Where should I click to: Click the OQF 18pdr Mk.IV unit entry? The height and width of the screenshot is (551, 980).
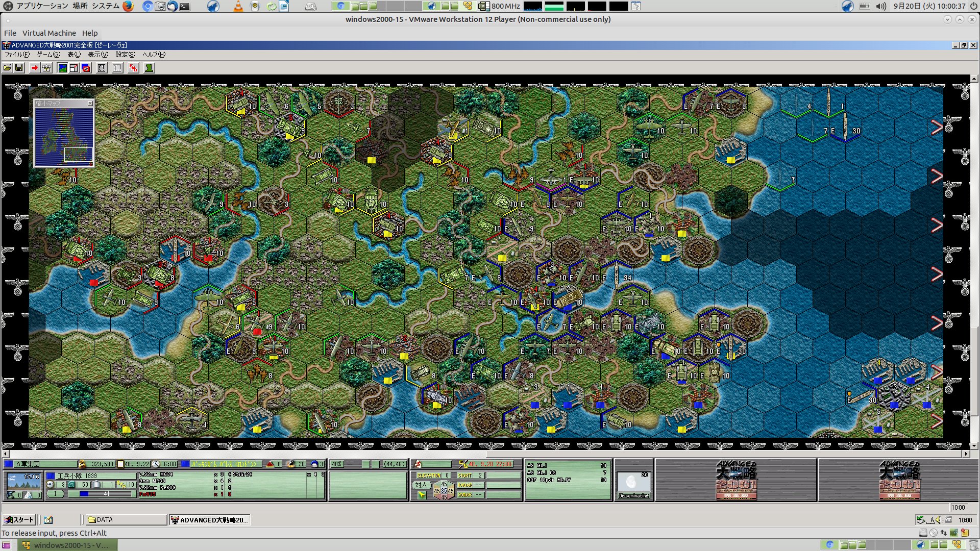point(549,480)
